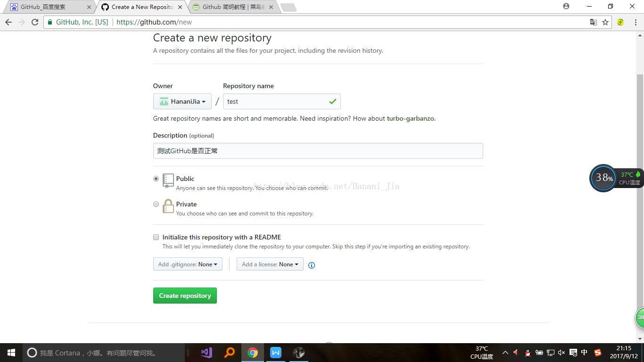Switch to the GitHub_百度搜索 tab
The height and width of the screenshot is (362, 644).
(x=49, y=7)
